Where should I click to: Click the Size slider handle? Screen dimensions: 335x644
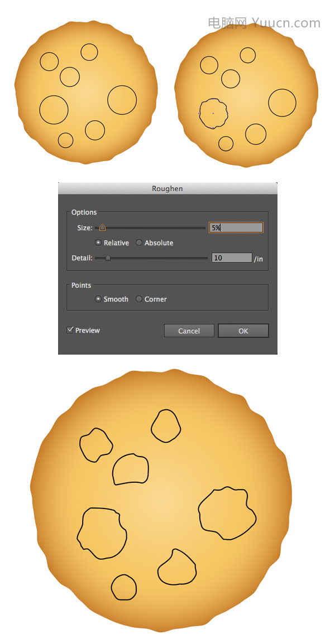tap(102, 227)
